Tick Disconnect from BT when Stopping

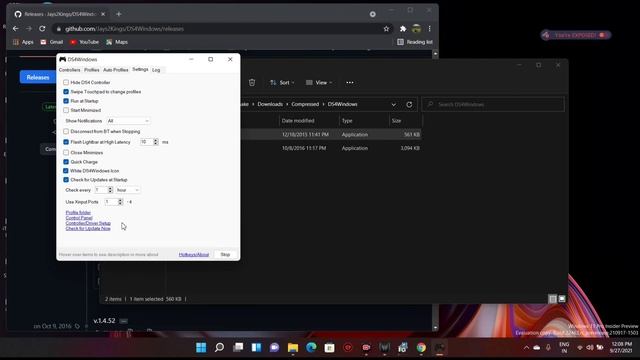[66, 131]
